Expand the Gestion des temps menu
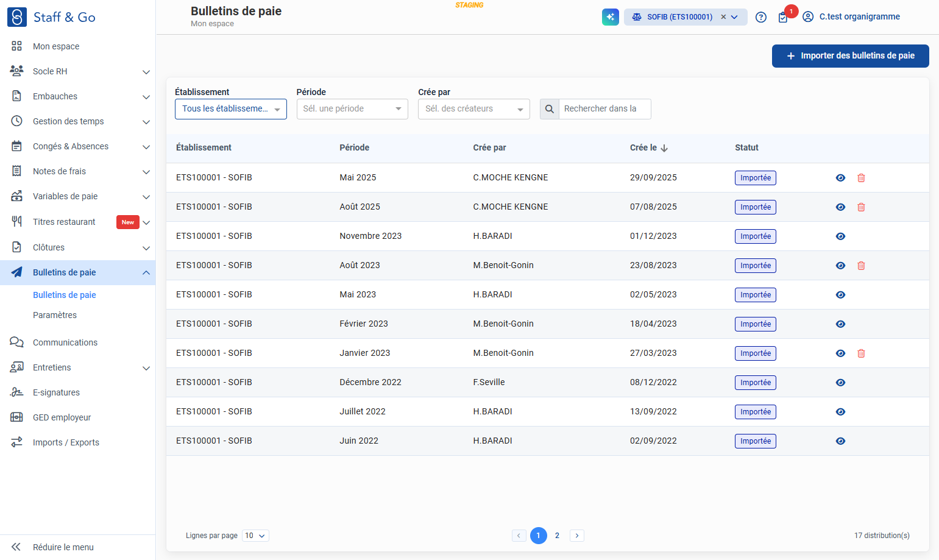The image size is (939, 560). tap(77, 121)
